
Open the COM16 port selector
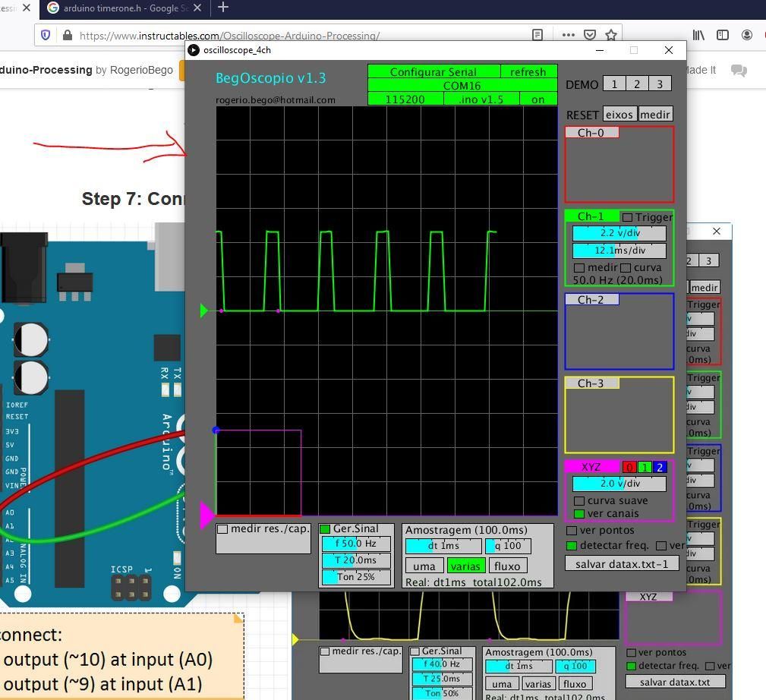(x=462, y=86)
